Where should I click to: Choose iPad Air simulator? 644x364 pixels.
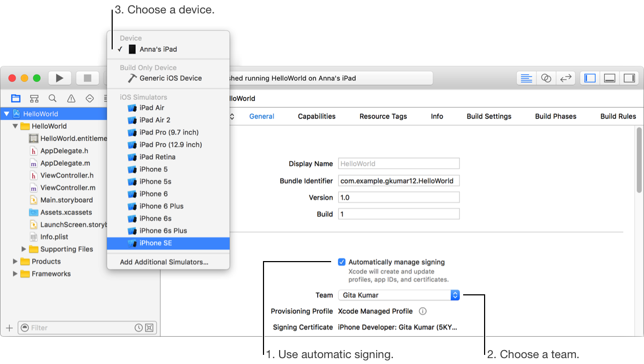pos(169,108)
